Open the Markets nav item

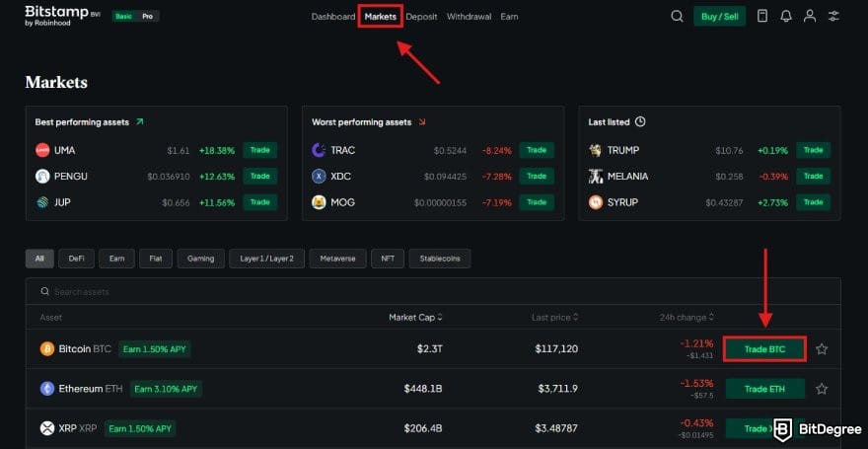tap(381, 17)
